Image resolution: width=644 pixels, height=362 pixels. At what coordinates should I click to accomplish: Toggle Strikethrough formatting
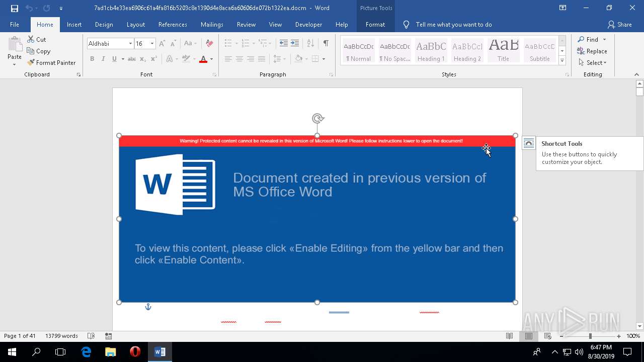point(132,59)
